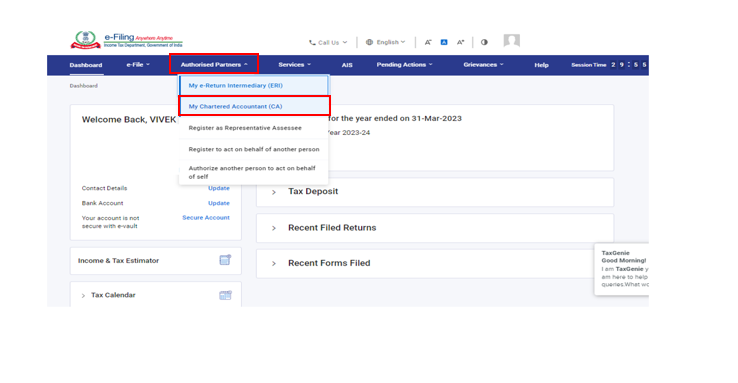Reset to the default font size icon
Image resolution: width=738 pixels, height=383 pixels.
point(444,42)
